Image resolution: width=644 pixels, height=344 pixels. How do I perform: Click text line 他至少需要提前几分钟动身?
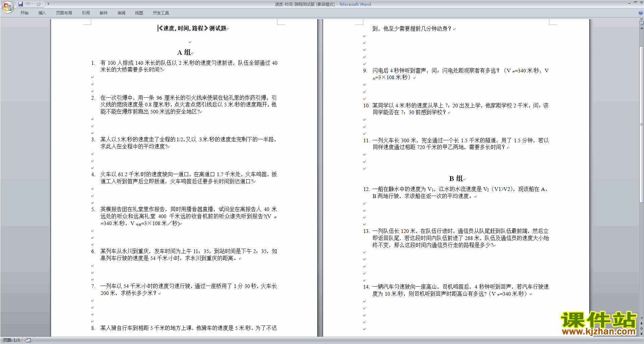tap(412, 29)
